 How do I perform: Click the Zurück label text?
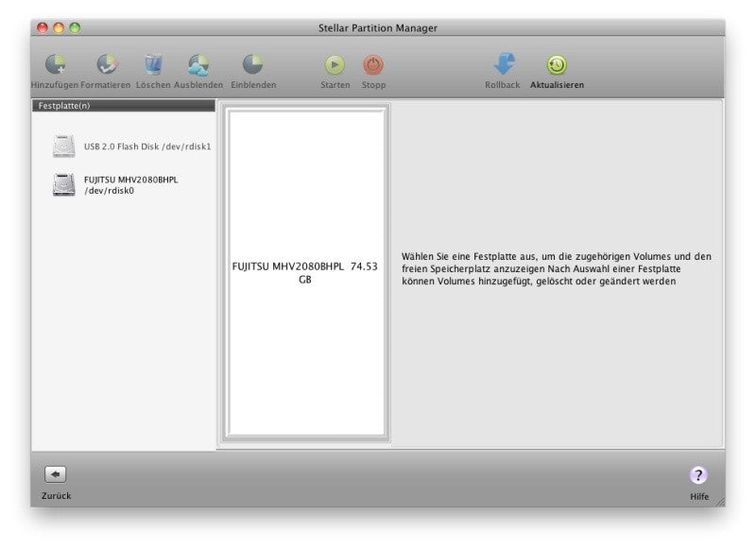pyautogui.click(x=56, y=495)
